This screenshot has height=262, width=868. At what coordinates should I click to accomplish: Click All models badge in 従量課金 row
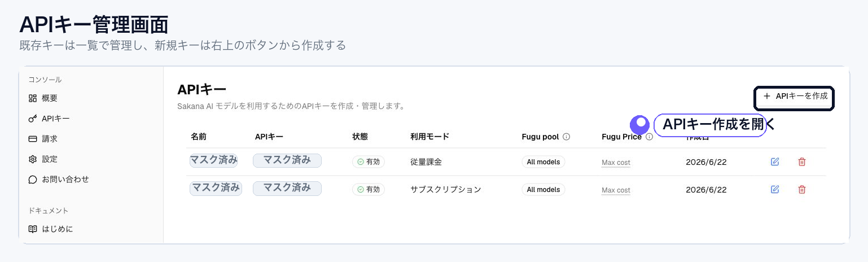[543, 162]
